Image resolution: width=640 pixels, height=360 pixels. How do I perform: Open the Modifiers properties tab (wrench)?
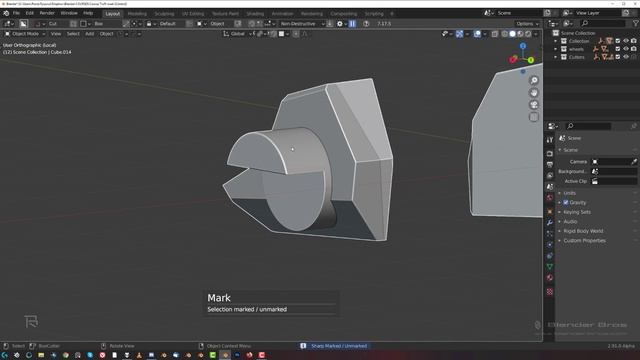[550, 222]
